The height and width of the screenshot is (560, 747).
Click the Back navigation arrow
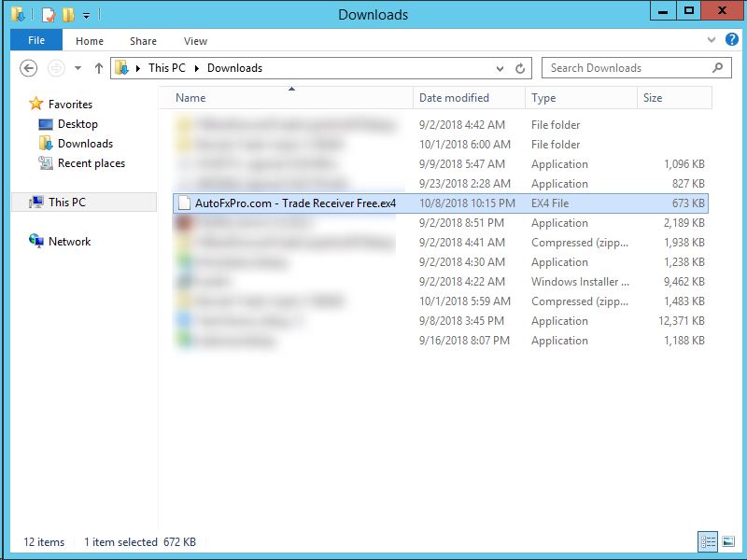(29, 68)
